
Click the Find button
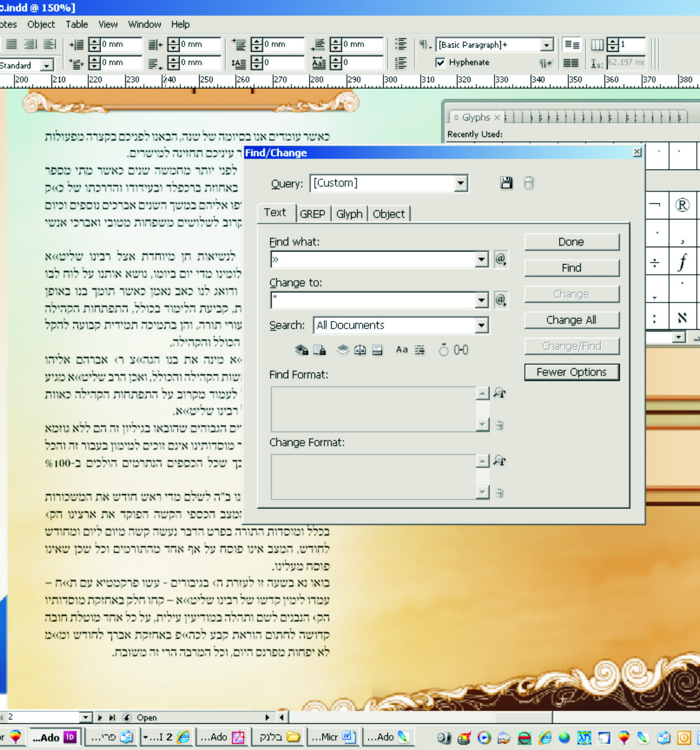click(x=572, y=268)
